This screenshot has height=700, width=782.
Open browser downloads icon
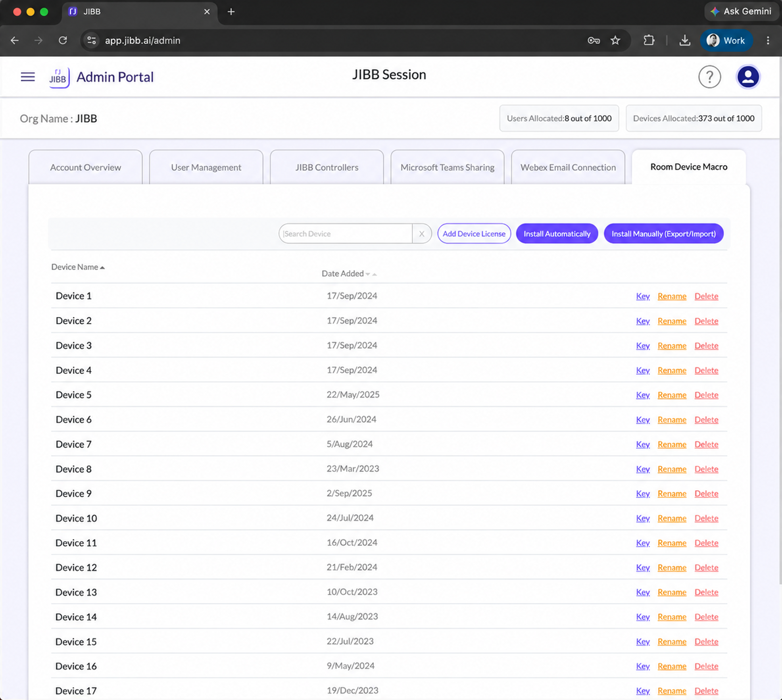point(685,40)
